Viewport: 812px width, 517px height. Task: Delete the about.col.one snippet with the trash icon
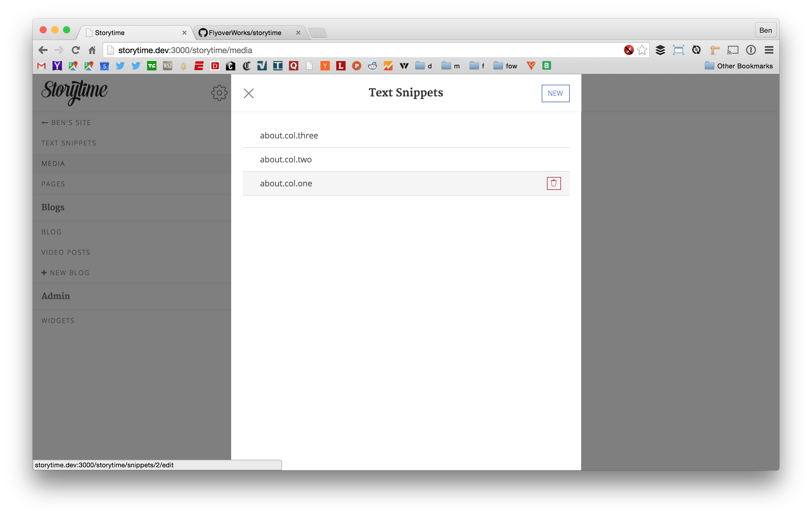(553, 183)
